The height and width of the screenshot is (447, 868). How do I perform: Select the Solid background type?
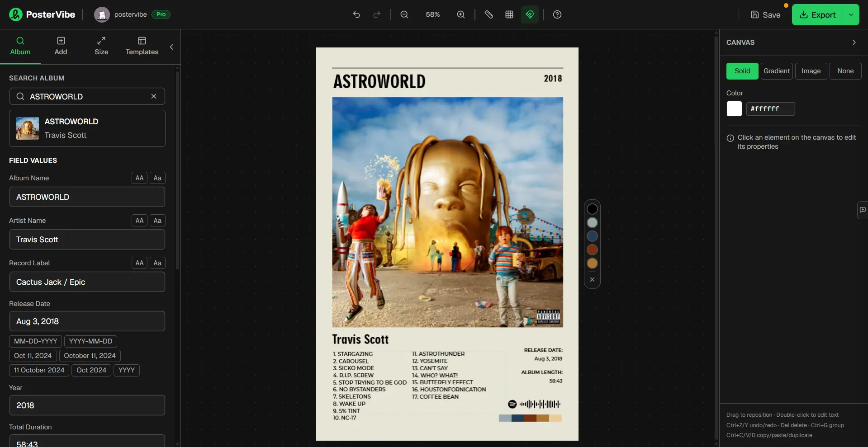[x=742, y=71]
